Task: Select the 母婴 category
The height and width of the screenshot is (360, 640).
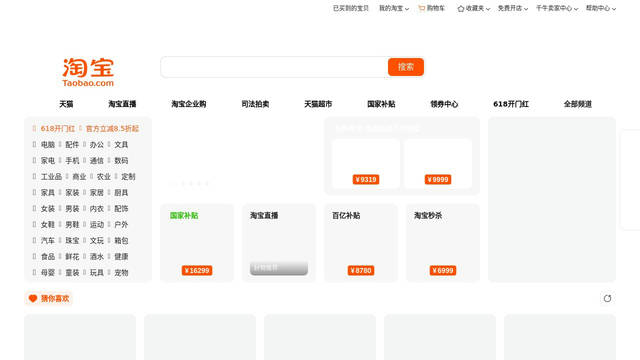Action: tap(48, 273)
